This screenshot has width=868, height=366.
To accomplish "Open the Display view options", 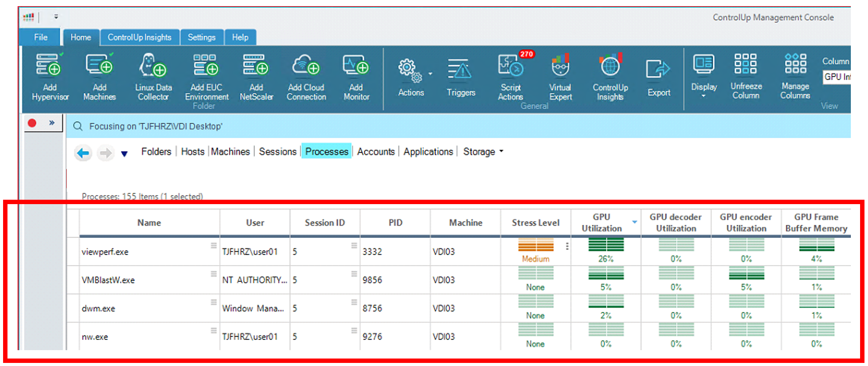I will (704, 75).
